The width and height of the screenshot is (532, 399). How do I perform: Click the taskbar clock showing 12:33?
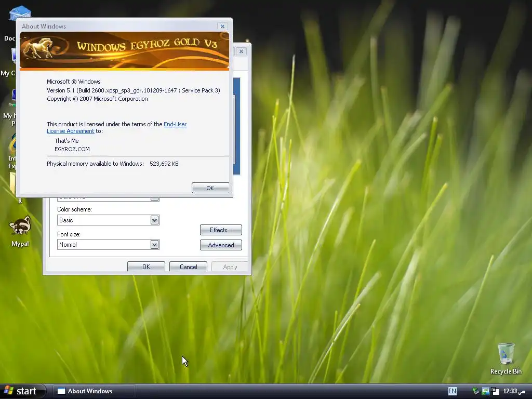point(514,391)
